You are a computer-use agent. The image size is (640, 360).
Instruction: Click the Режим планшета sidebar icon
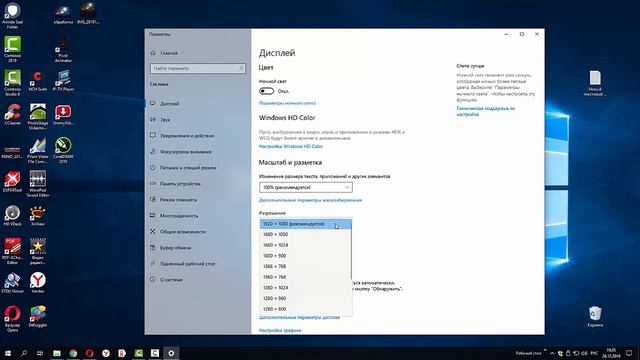click(x=153, y=200)
